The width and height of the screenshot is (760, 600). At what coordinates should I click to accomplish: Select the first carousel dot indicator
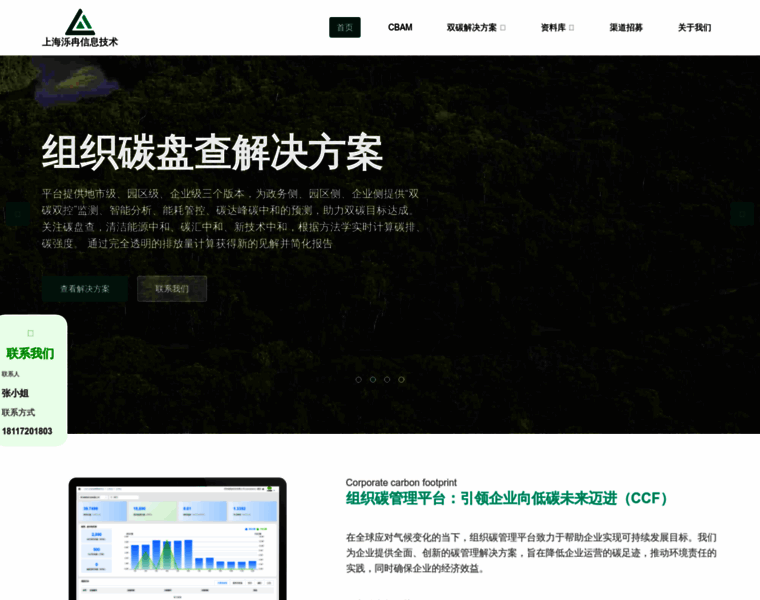pos(359,379)
